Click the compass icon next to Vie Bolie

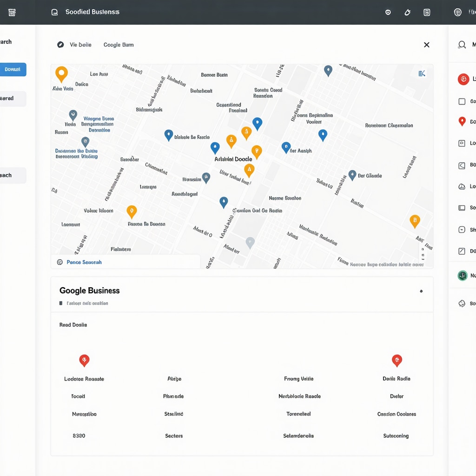point(60,45)
